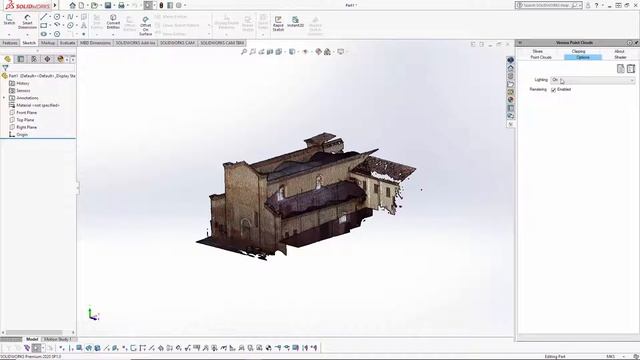The height and width of the screenshot is (360, 640).
Task: Switch to the Features ribbon tab
Action: [x=10, y=43]
